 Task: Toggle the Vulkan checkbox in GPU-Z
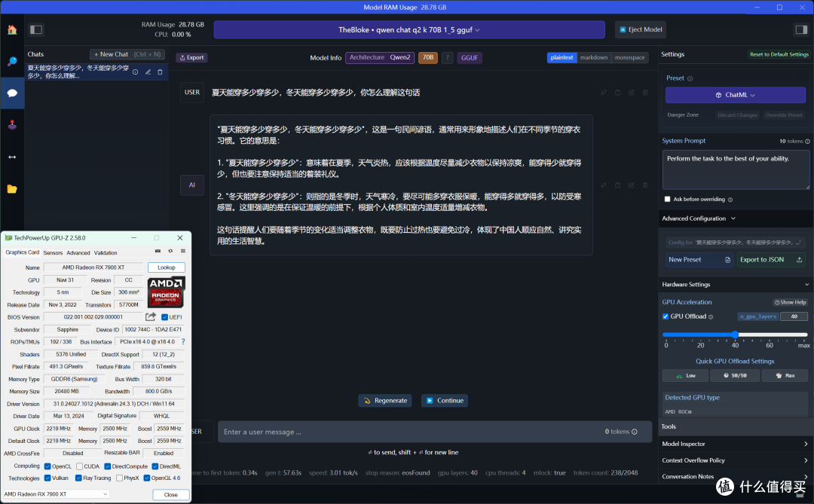(47, 478)
